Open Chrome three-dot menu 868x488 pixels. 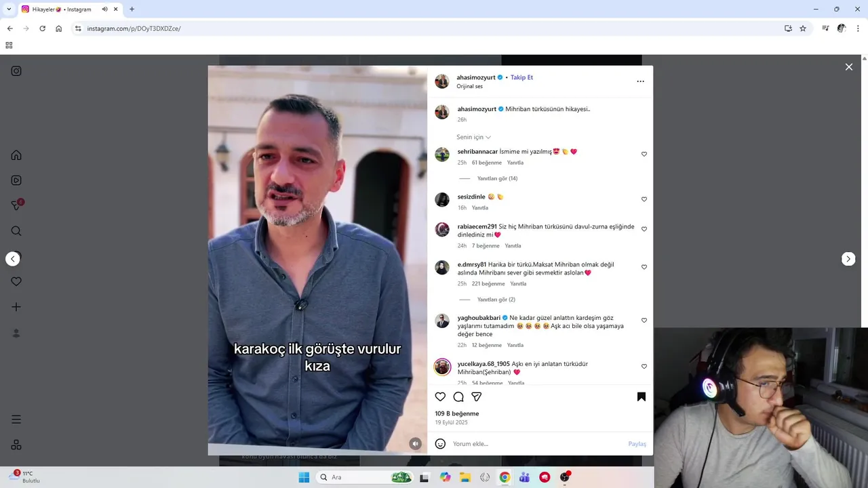tap(859, 28)
